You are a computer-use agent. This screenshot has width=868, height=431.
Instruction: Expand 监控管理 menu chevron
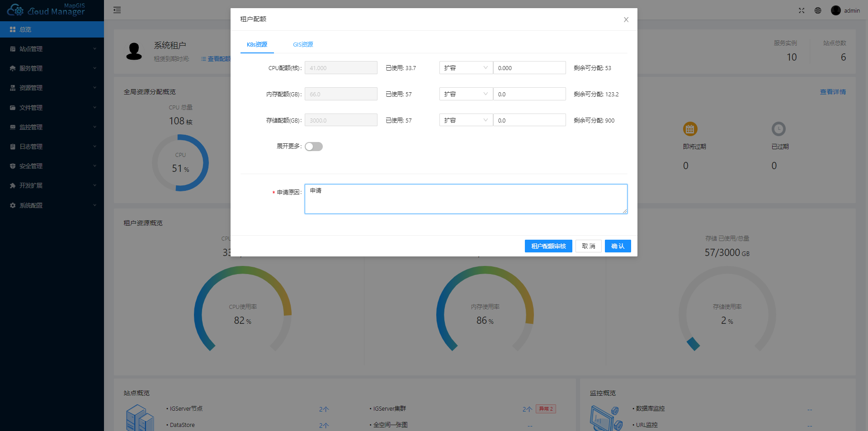pyautogui.click(x=94, y=127)
